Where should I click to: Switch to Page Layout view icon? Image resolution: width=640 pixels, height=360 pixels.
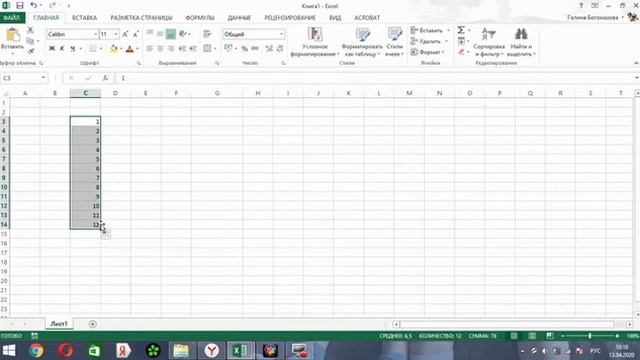coord(532,336)
